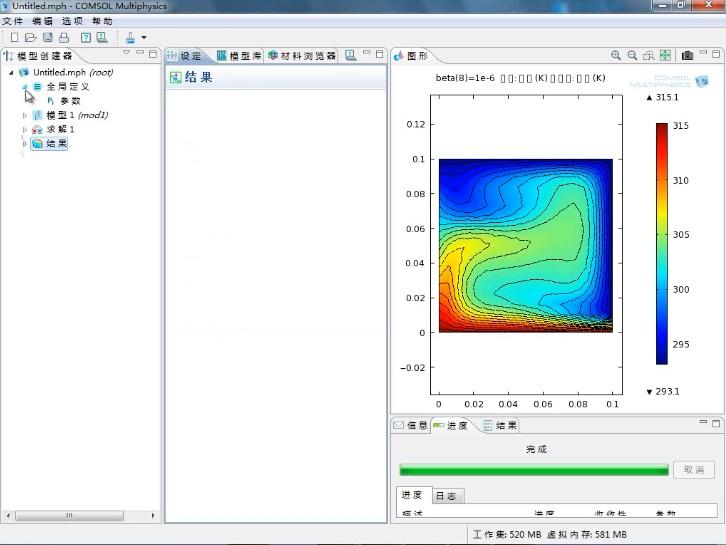Click the 全局定义 node icon
Viewport: 726px width, 545px height.
tap(38, 87)
